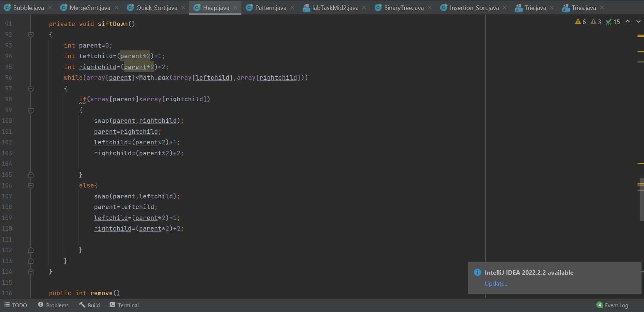Collapse the while loop code fold
The width and height of the screenshot is (644, 312).
30,88
